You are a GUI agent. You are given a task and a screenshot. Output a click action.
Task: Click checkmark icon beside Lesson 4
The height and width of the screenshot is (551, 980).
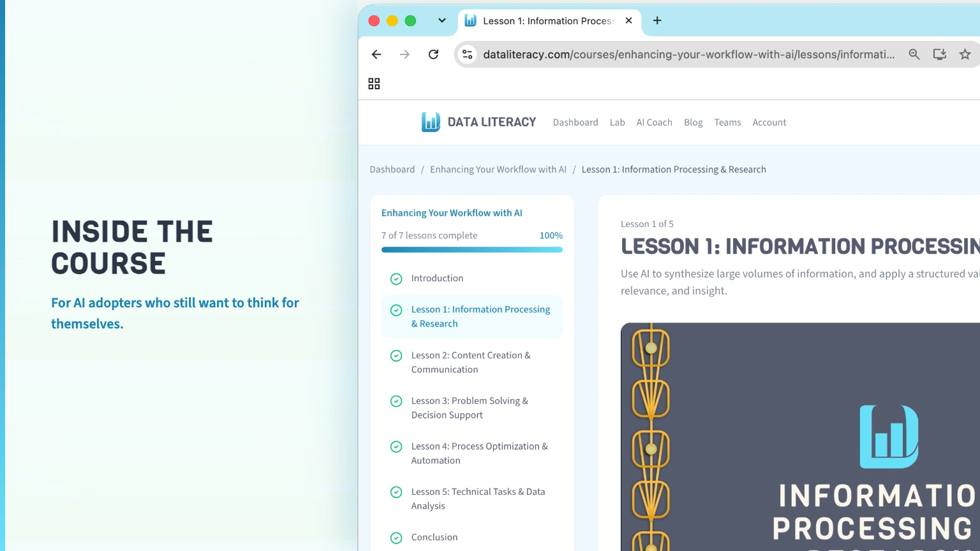coord(396,447)
